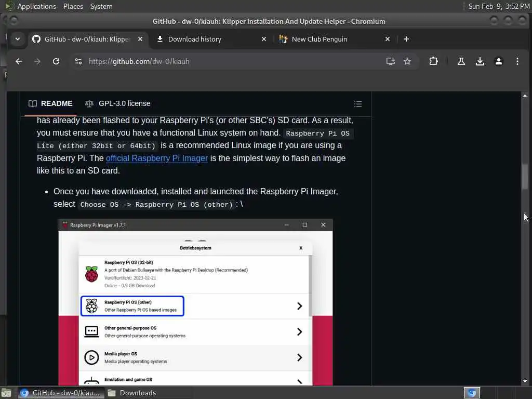Go back with the browser back arrow

coord(19,61)
